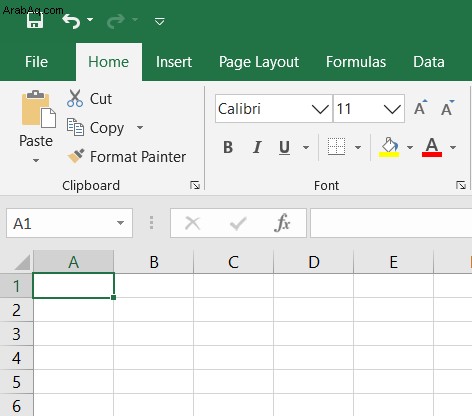Open Insert Function fx button
The width and height of the screenshot is (472, 416).
[x=282, y=223]
